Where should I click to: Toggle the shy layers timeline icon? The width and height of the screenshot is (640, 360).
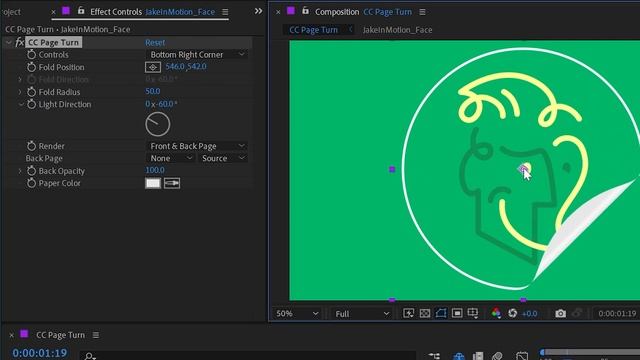click(459, 356)
